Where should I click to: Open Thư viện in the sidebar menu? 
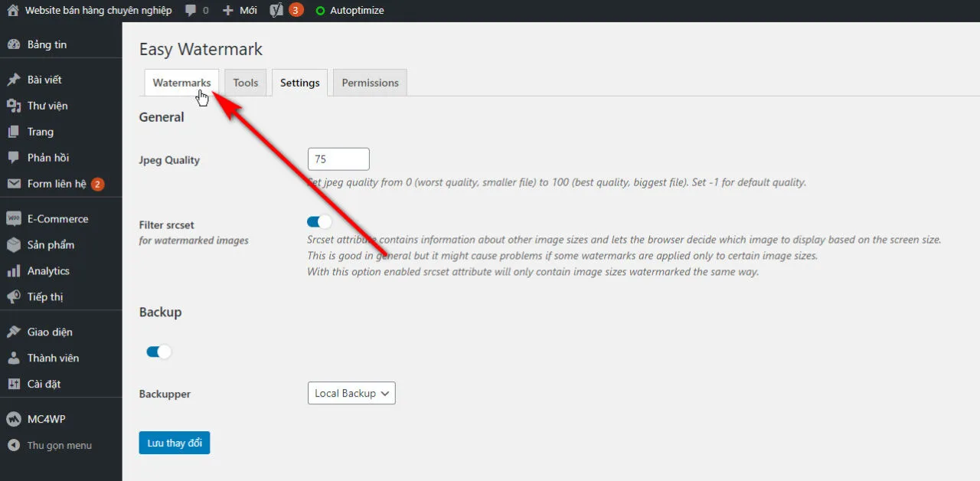47,106
